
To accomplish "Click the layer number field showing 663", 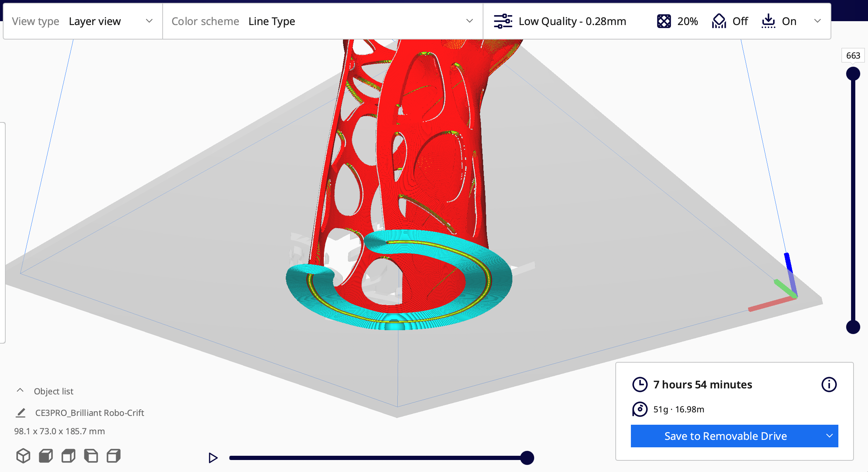I will pos(853,55).
